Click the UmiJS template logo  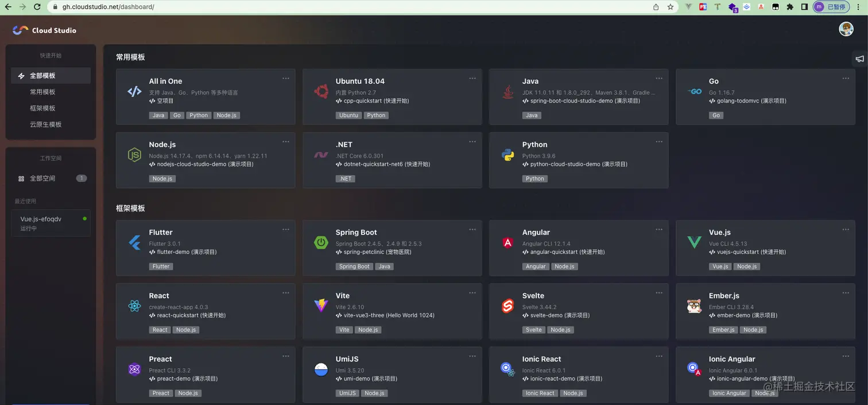(321, 369)
